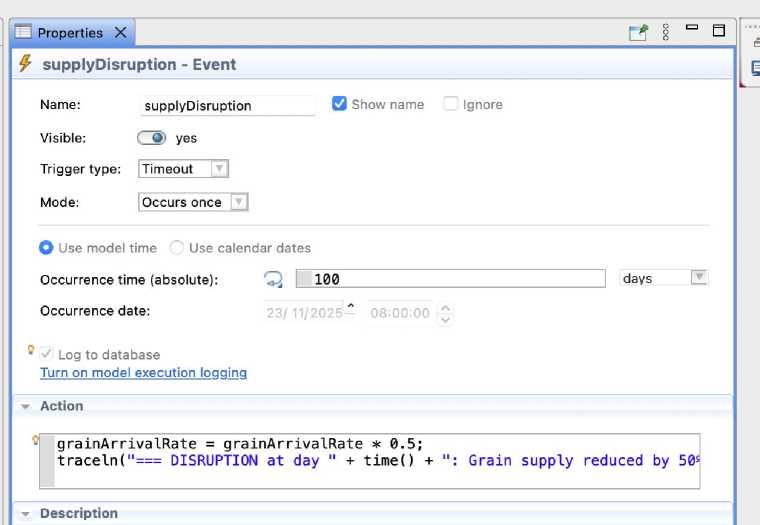Click the Name field containing supplyDisruption
This screenshot has width=760, height=525.
click(x=227, y=105)
